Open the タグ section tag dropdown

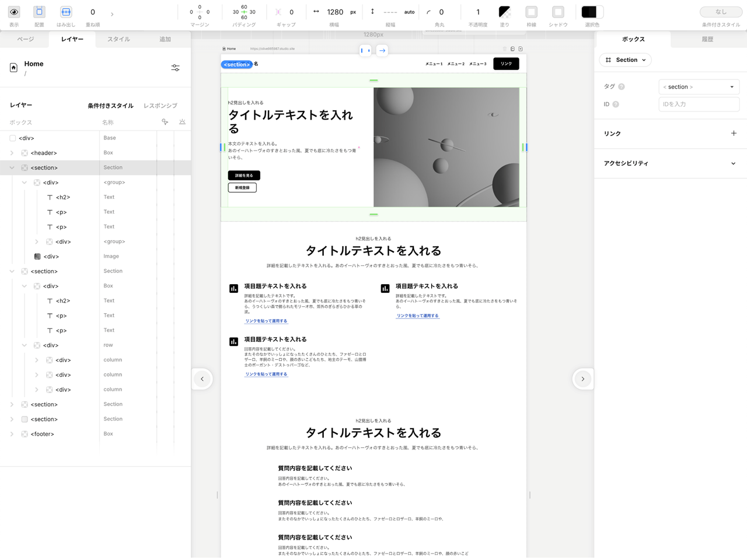(699, 87)
